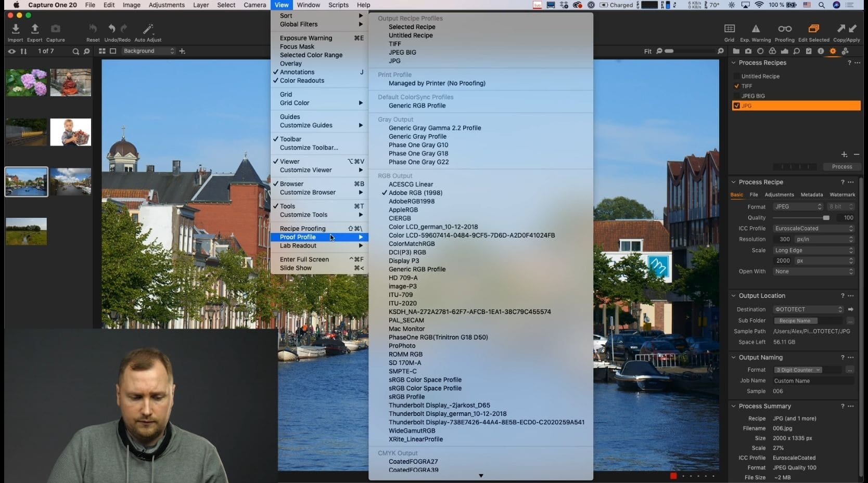
Task: Click the Auto Adjust magic wand
Action: coord(148,29)
